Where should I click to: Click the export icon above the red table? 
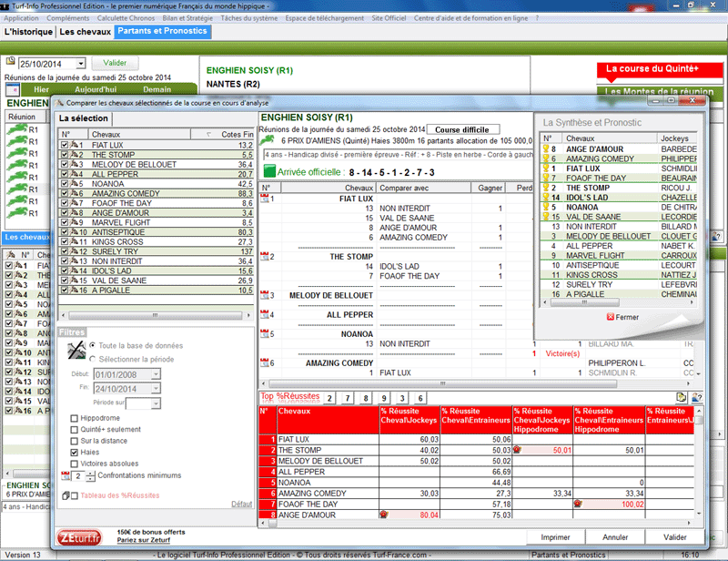[681, 397]
